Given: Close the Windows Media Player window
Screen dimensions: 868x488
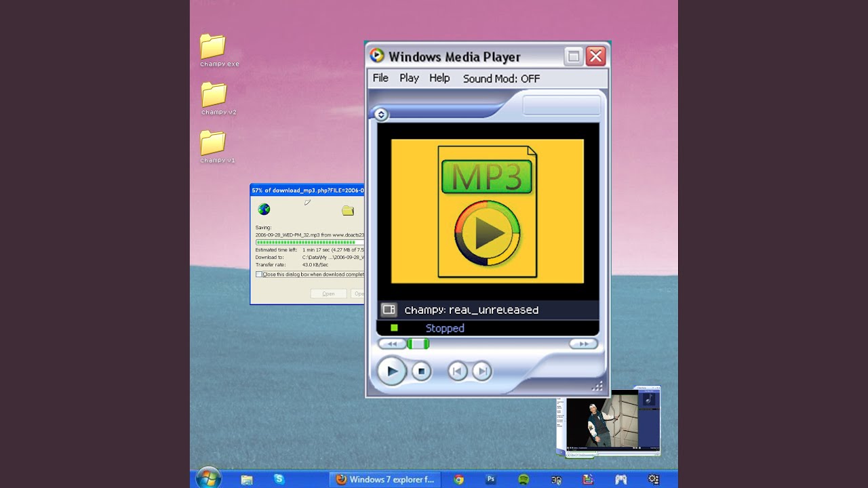Looking at the screenshot, I should [595, 56].
